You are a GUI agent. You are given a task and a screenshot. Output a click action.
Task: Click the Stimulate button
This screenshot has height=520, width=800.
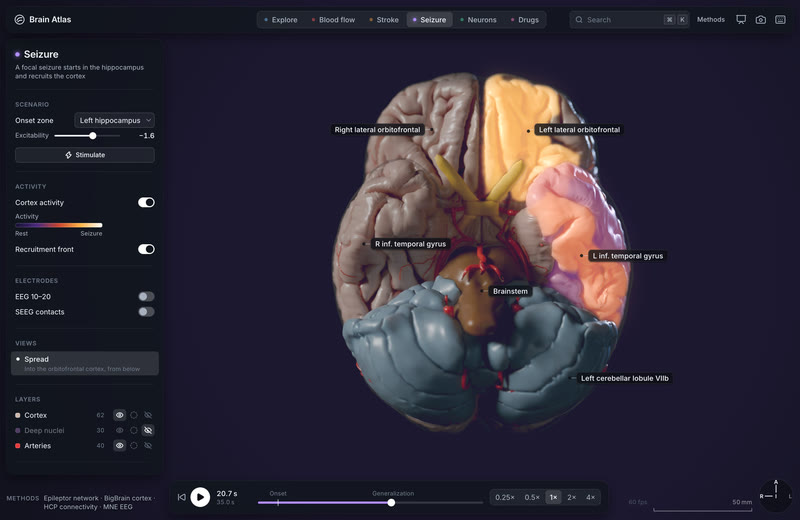coord(85,155)
